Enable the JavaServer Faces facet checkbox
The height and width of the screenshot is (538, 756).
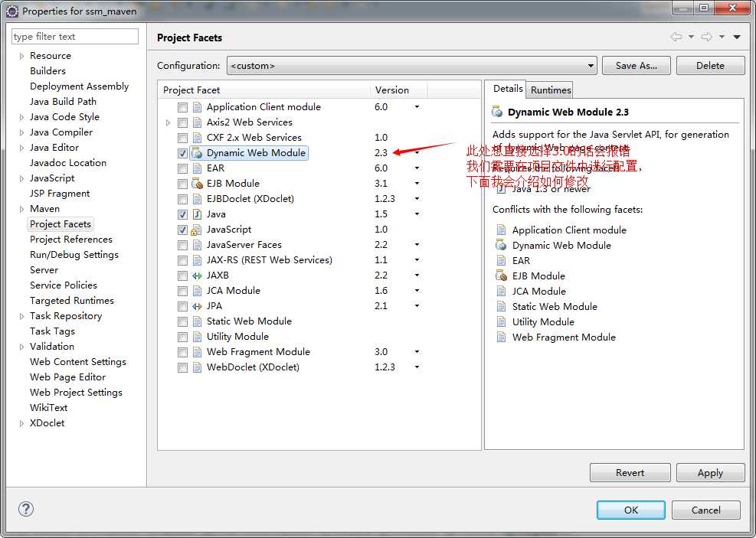(x=182, y=245)
